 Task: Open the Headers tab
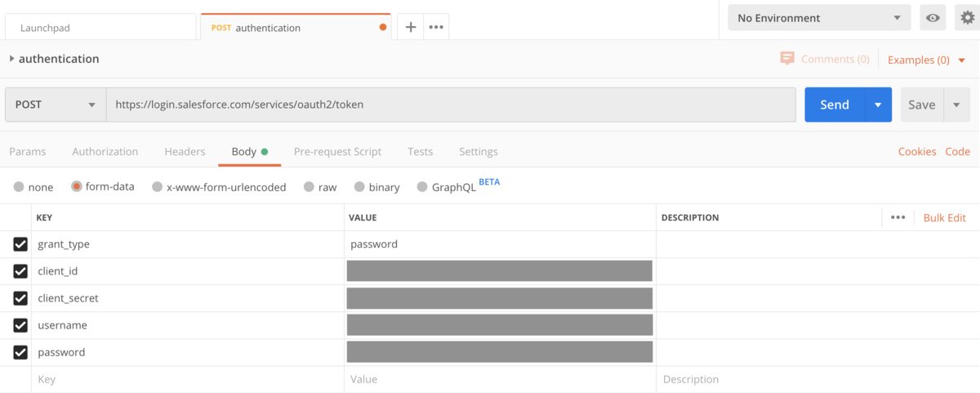pos(185,151)
